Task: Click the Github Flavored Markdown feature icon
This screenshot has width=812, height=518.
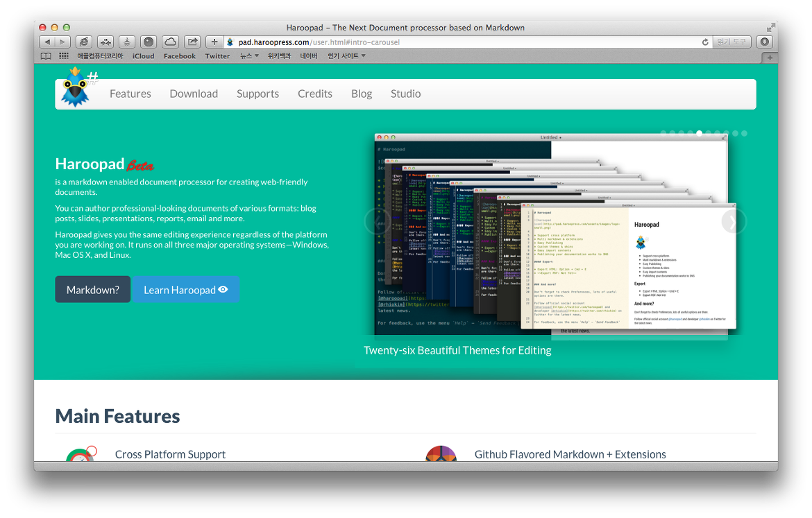Action: [x=441, y=454]
